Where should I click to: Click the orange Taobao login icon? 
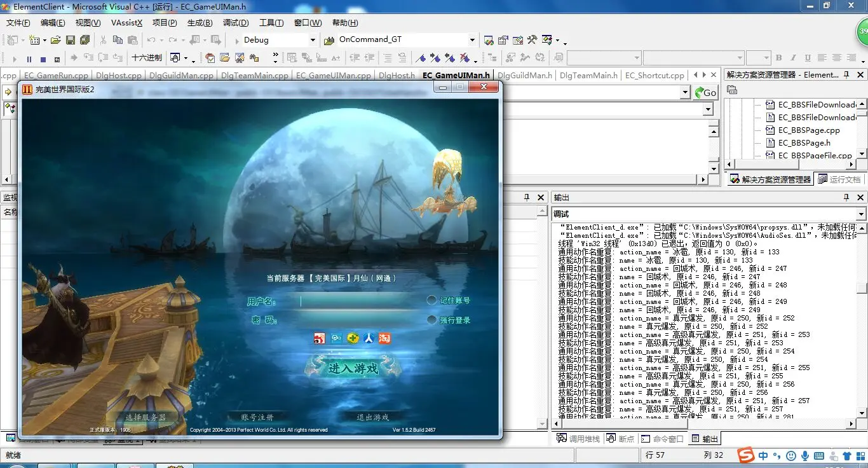[385, 339]
